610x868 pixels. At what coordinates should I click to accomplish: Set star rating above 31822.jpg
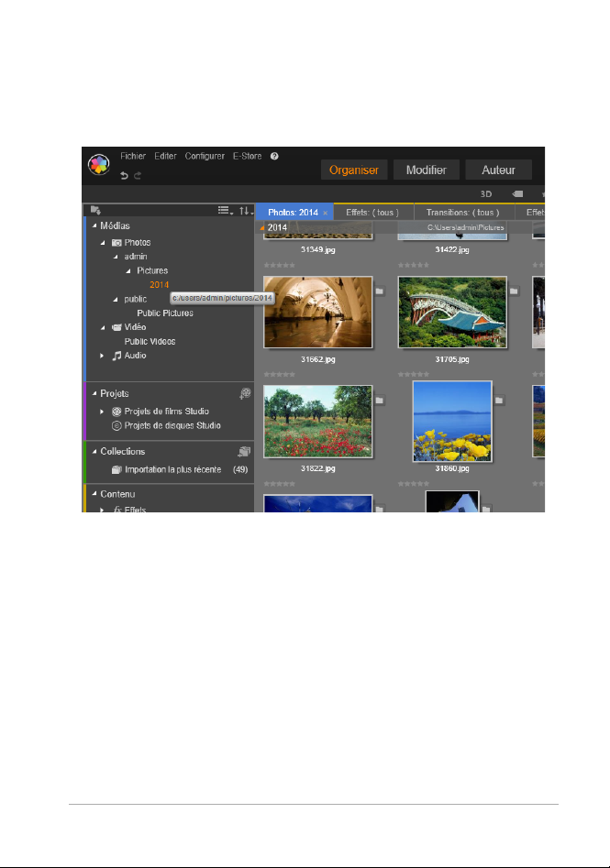279,375
